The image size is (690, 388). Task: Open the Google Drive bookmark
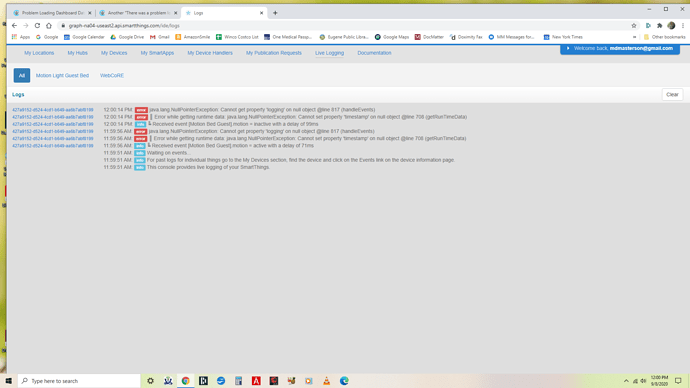coord(127,37)
